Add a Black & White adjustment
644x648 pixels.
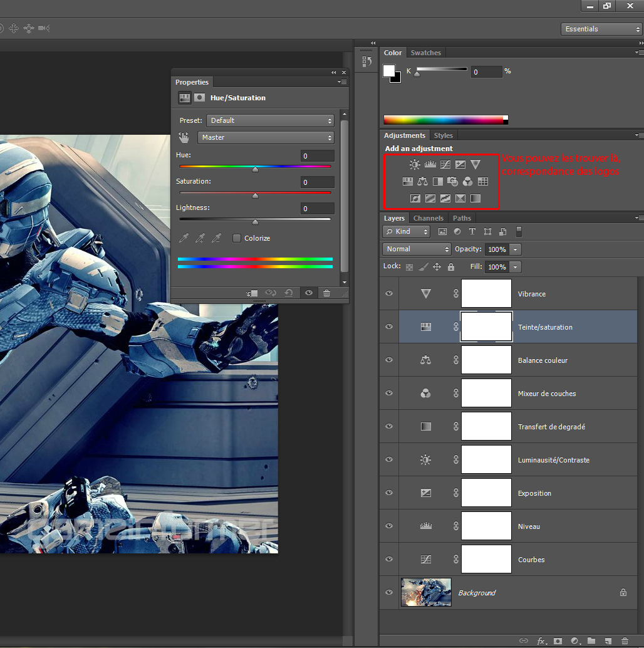click(438, 181)
